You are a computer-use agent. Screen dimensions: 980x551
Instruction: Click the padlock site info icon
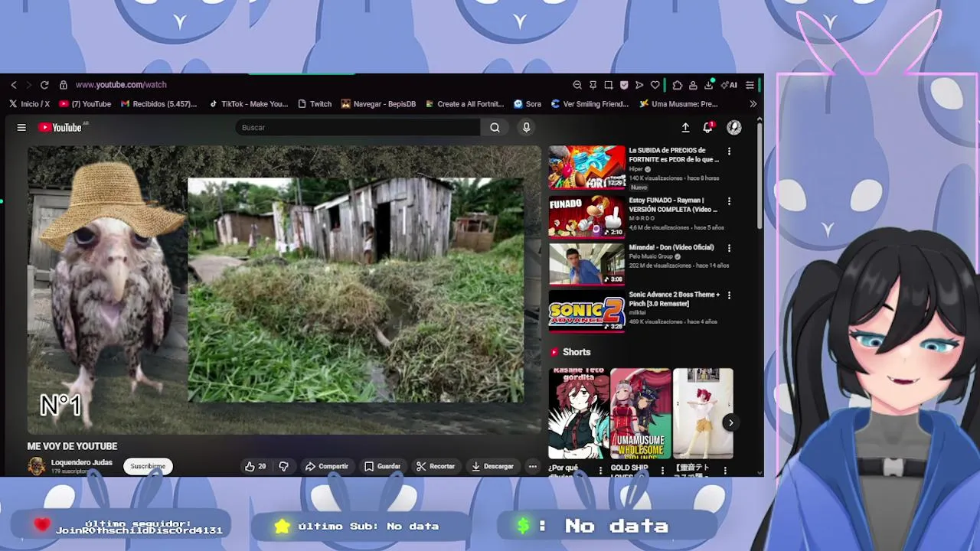point(64,85)
